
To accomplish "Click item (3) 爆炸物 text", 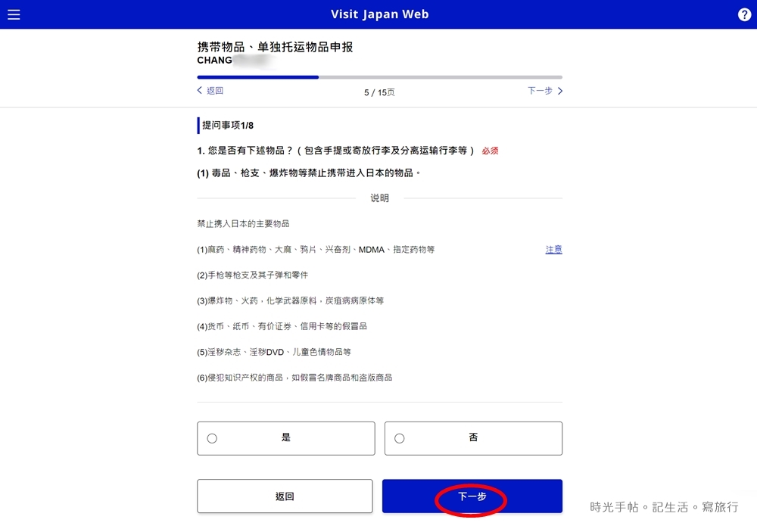I will pos(290,300).
